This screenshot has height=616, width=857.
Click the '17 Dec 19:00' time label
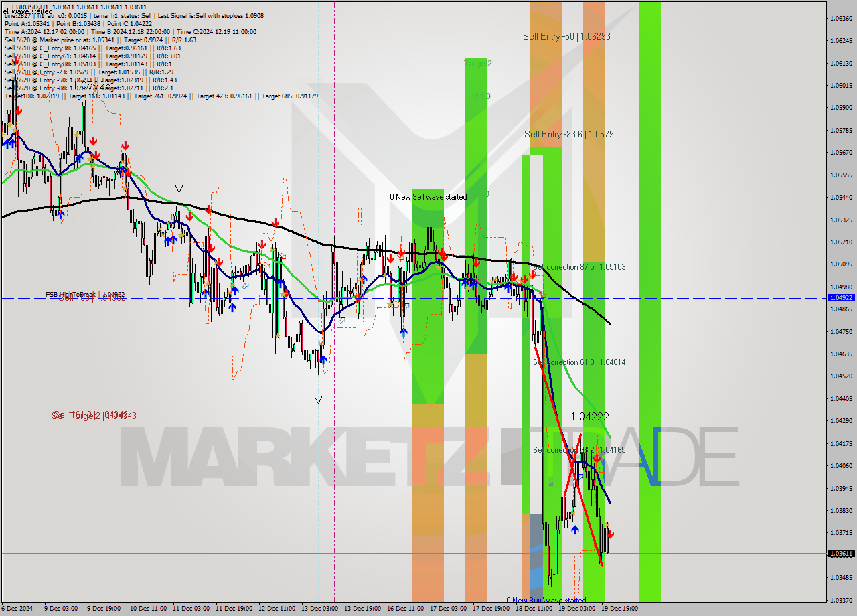click(491, 609)
